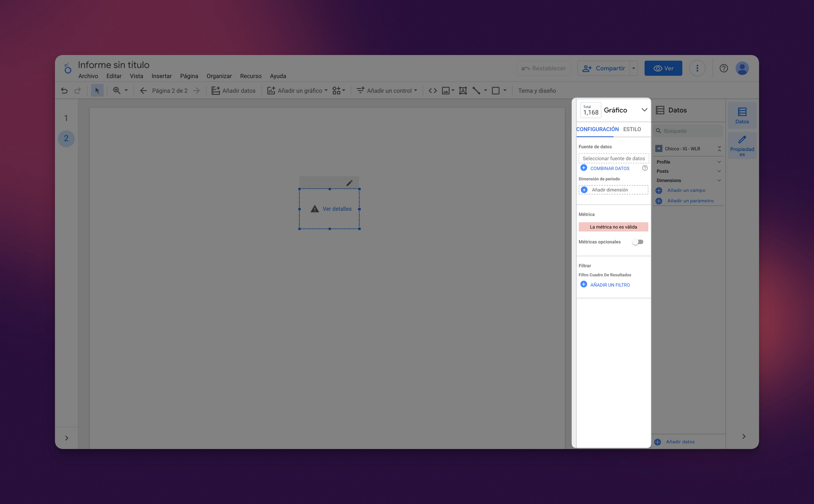Insert a text box icon
814x504 pixels.
click(x=463, y=91)
